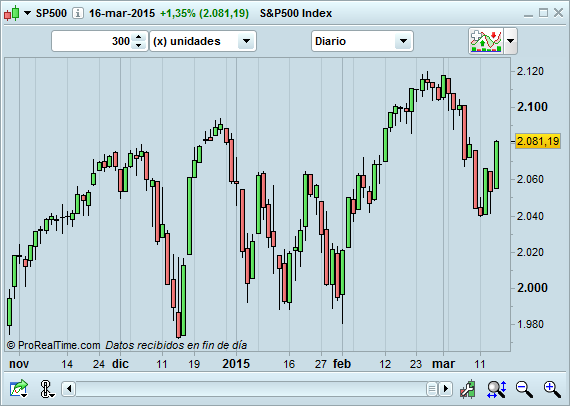
Task: Click the 2.081,19 price label
Action: pyautogui.click(x=538, y=141)
